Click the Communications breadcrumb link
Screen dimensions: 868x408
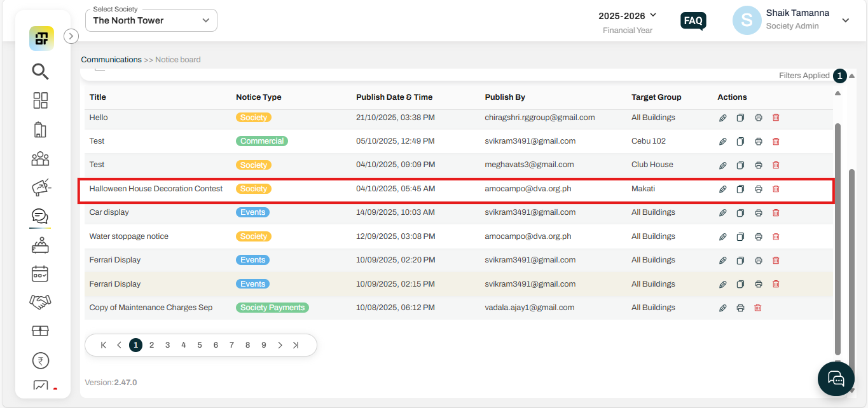click(x=111, y=60)
